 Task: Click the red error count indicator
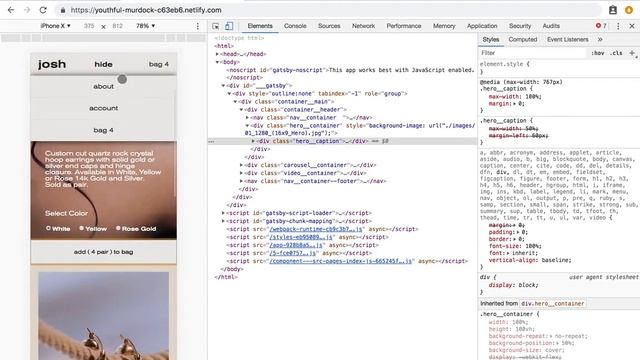(x=601, y=26)
